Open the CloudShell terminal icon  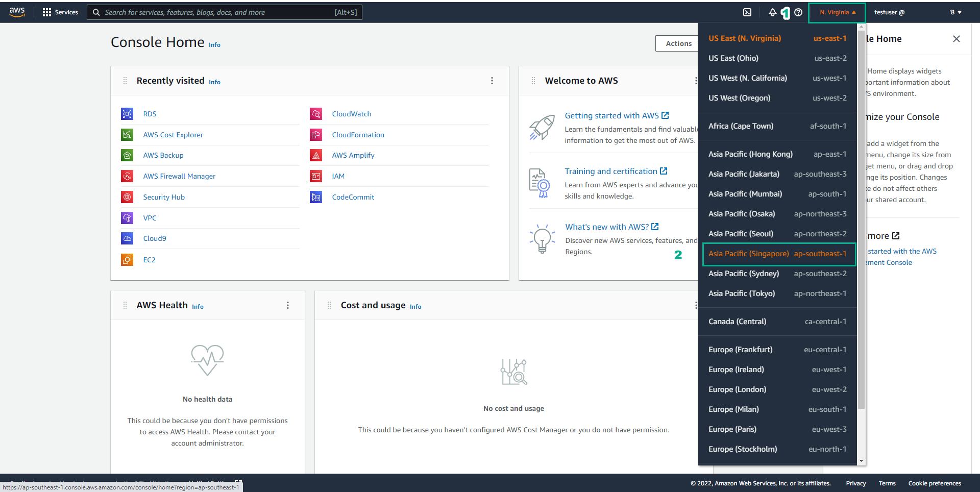[x=747, y=12]
